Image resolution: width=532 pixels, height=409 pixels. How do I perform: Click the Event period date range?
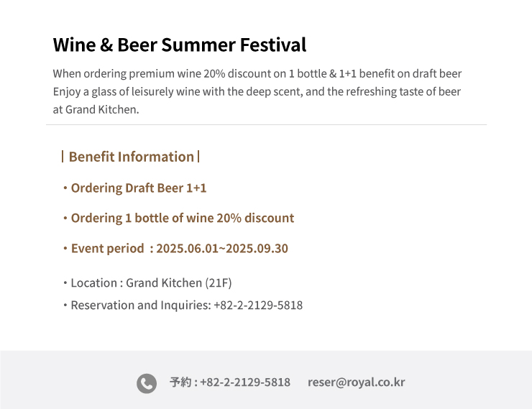click(x=222, y=248)
